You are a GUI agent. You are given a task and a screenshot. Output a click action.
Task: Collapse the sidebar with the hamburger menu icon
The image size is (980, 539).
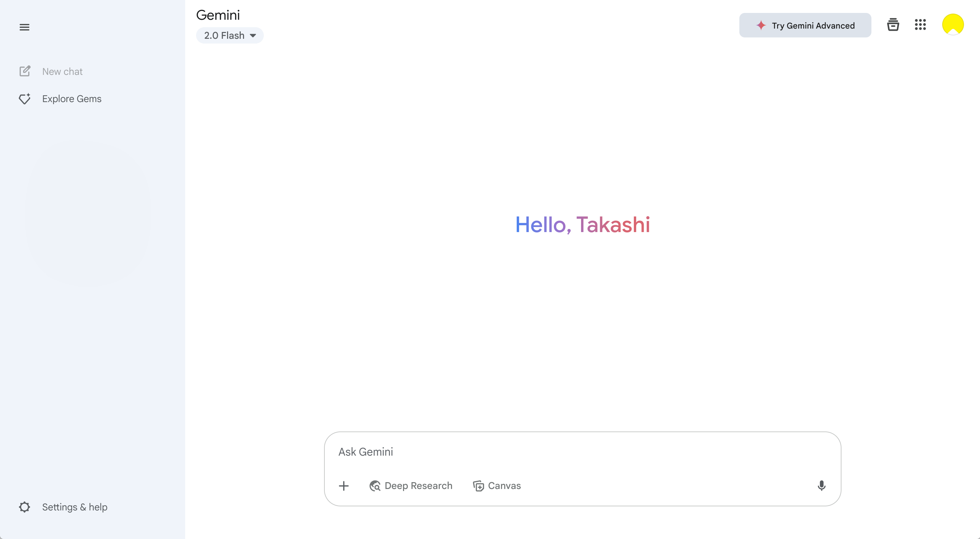tap(25, 27)
